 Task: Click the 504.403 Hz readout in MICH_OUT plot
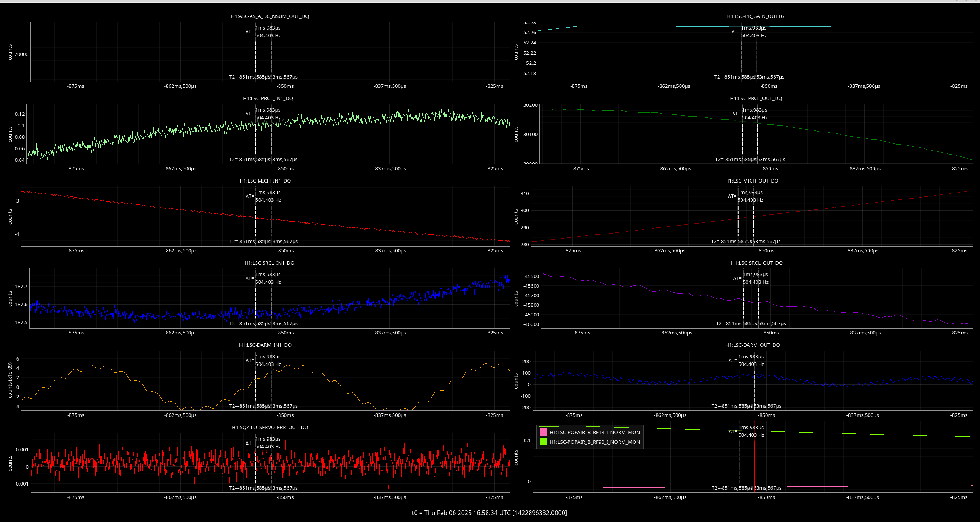click(751, 200)
